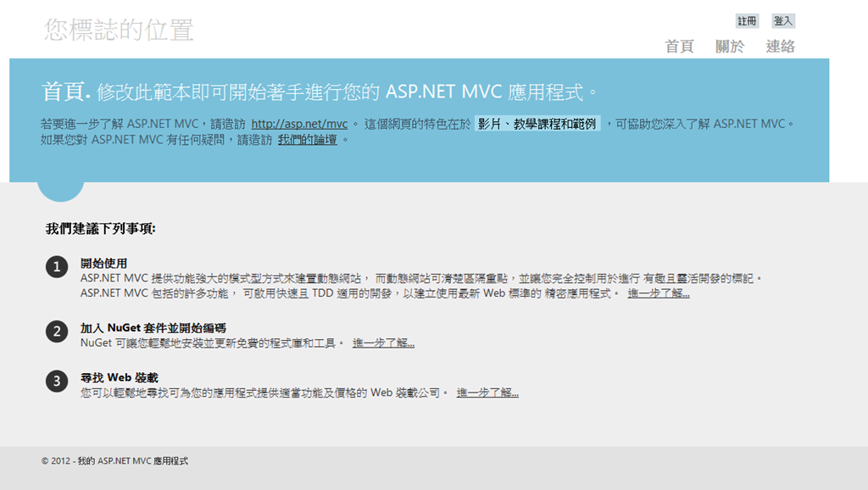Click the number 1 step circle
868x490 pixels.
(57, 267)
